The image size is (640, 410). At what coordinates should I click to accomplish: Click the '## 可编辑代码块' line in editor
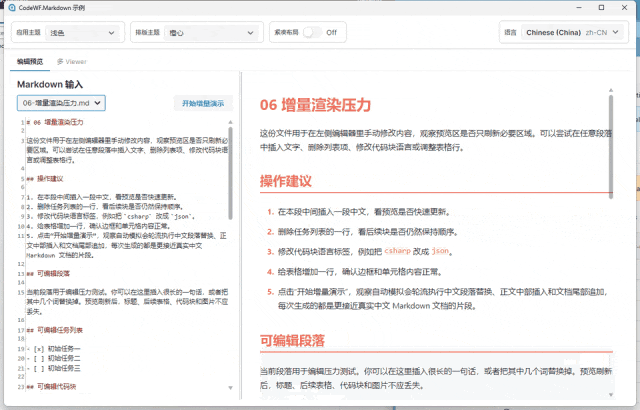pyautogui.click(x=51, y=386)
